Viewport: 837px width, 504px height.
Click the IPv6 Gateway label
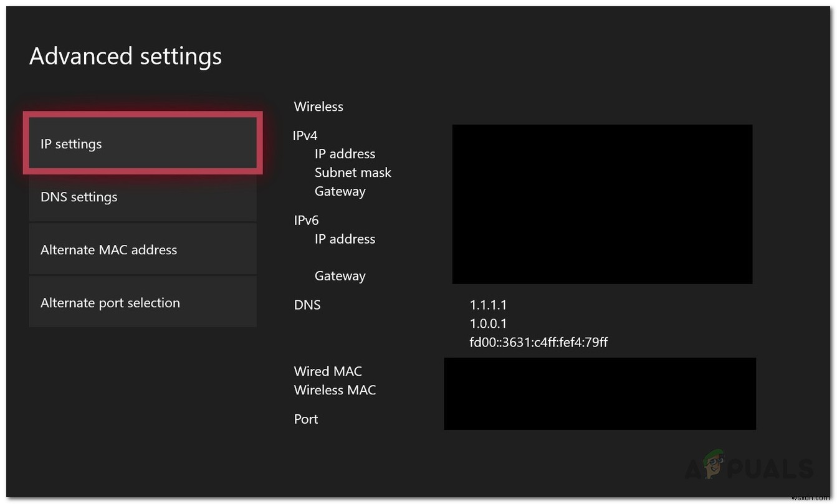pos(340,275)
